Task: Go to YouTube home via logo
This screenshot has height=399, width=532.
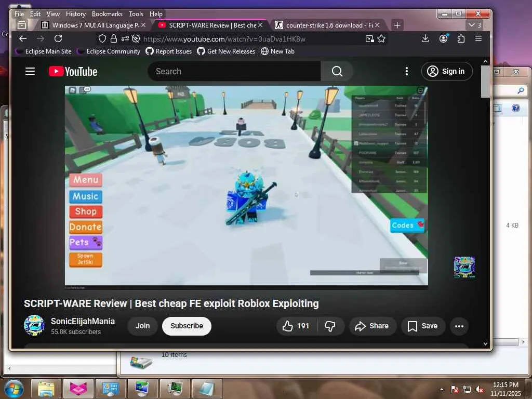Action: point(73,71)
